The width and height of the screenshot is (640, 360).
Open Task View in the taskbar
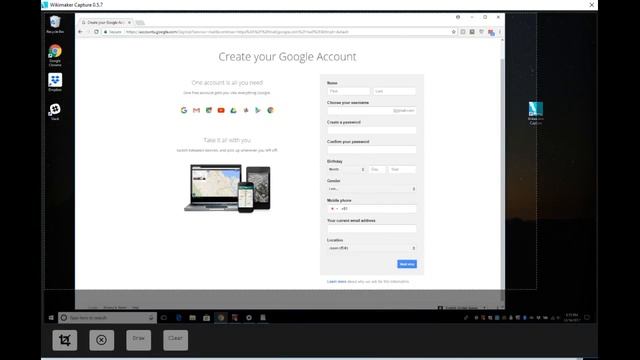pos(164,318)
